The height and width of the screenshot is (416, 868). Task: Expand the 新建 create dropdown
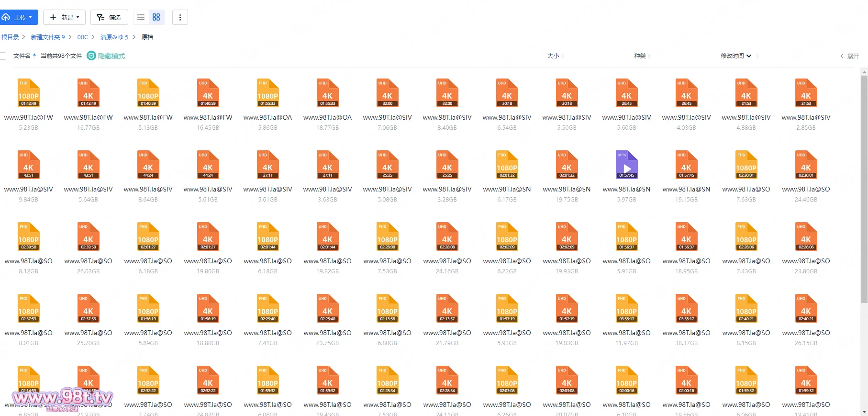(65, 17)
